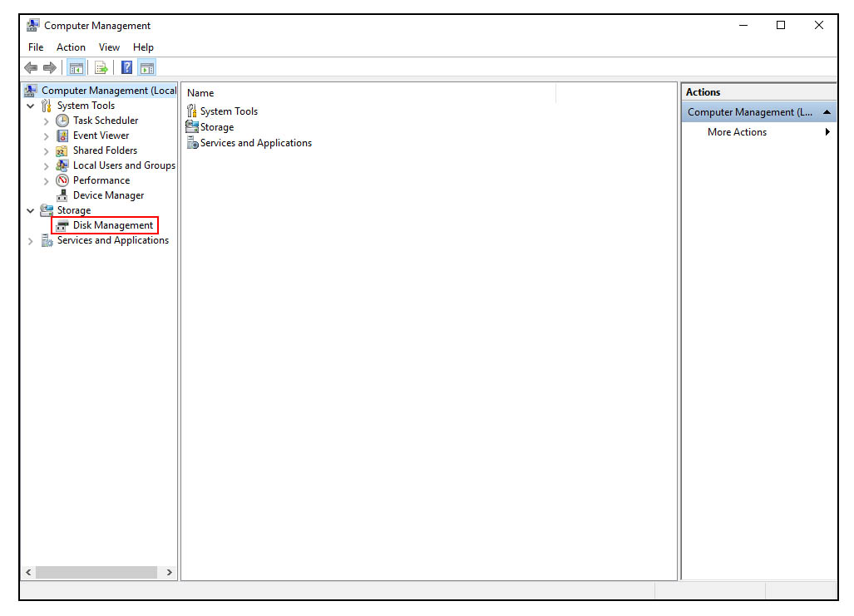Image resolution: width=854 pixels, height=616 pixels.
Task: Open the File menu
Action: click(x=36, y=47)
